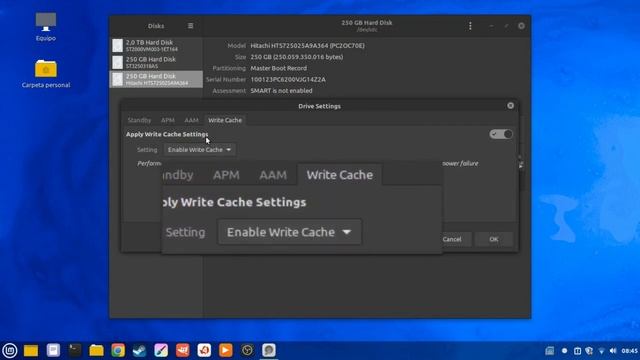This screenshot has width=640, height=360.
Task: Select the 250 GB ST3250318AS disk entry
Action: (x=156, y=62)
